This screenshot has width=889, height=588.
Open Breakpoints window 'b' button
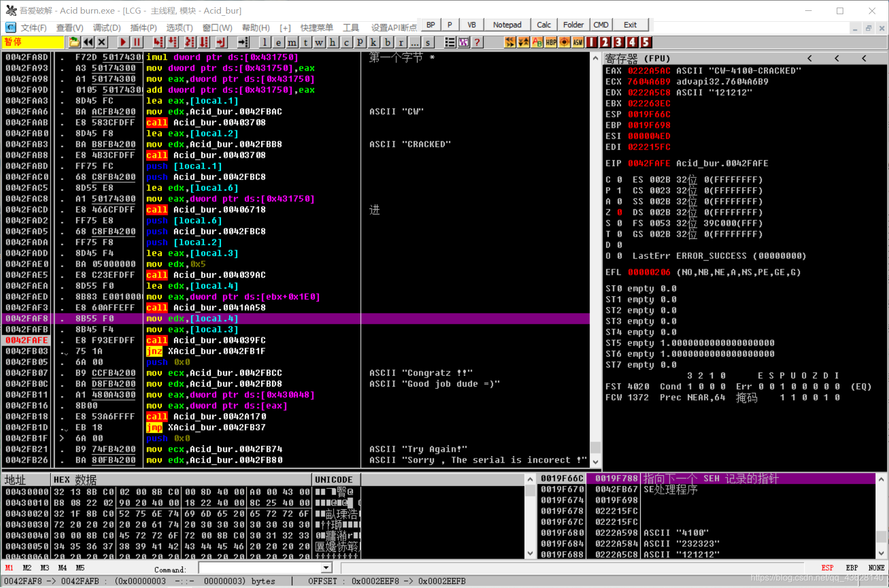coord(387,42)
